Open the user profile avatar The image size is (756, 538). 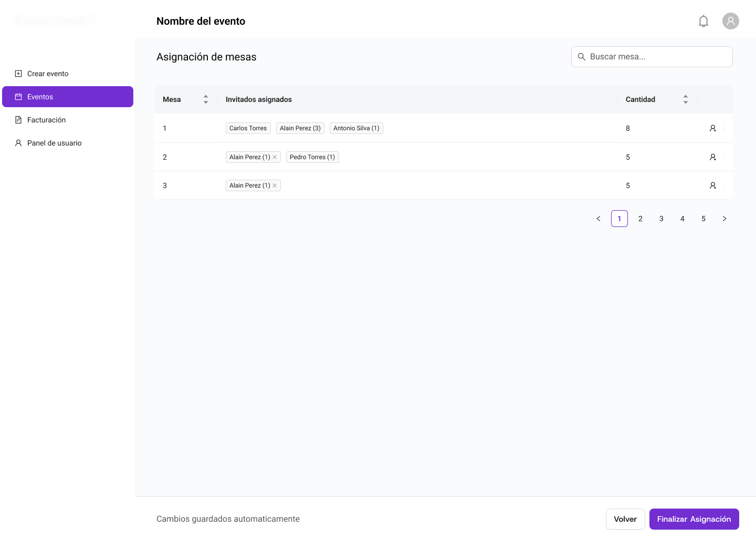click(x=730, y=21)
